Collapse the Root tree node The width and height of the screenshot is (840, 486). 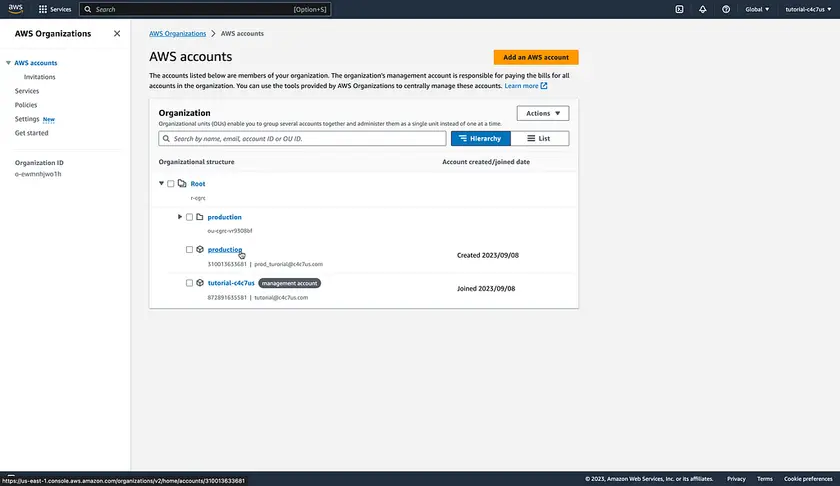(x=161, y=183)
